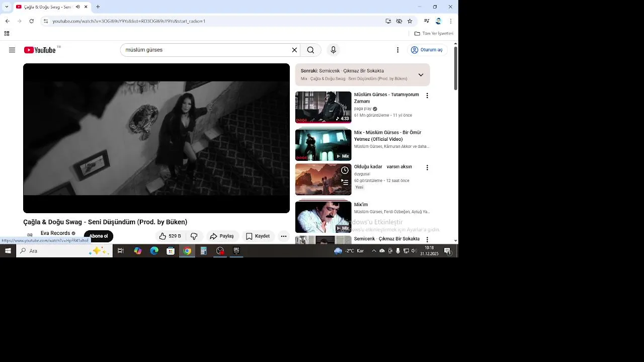Open Microsoft Edge from the taskbar
The width and height of the screenshot is (644, 362).
point(154,251)
